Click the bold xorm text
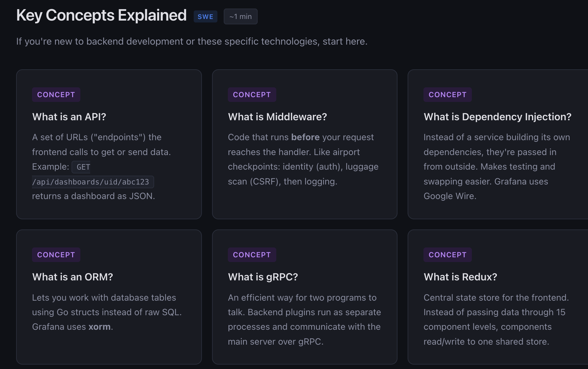Viewport: 588px width, 369px height. tap(99, 327)
